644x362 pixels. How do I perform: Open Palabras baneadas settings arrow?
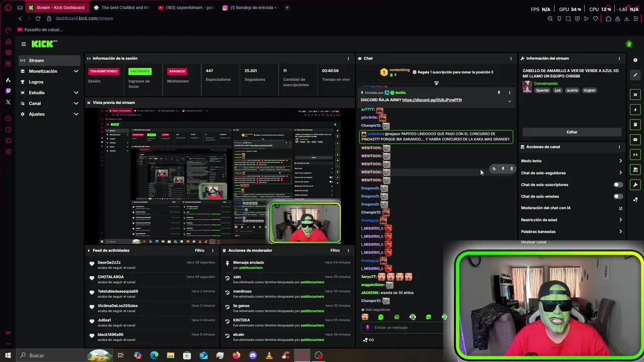pyautogui.click(x=620, y=232)
